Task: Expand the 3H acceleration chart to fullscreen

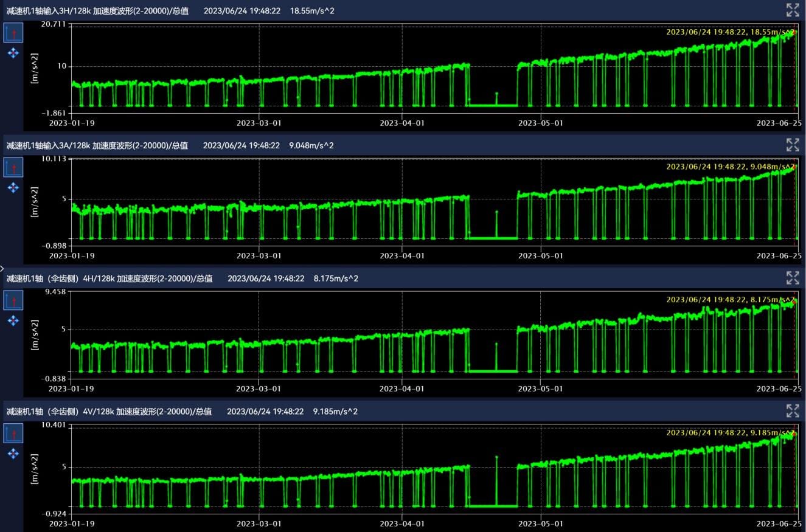Action: pyautogui.click(x=792, y=10)
